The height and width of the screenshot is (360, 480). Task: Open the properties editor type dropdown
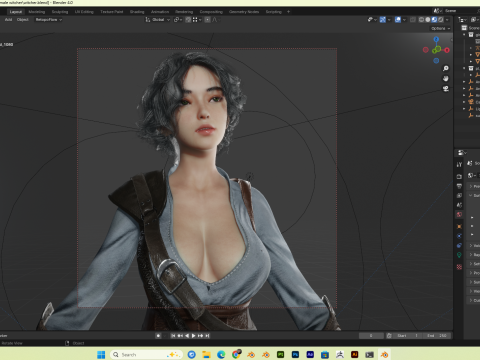(x=462, y=153)
